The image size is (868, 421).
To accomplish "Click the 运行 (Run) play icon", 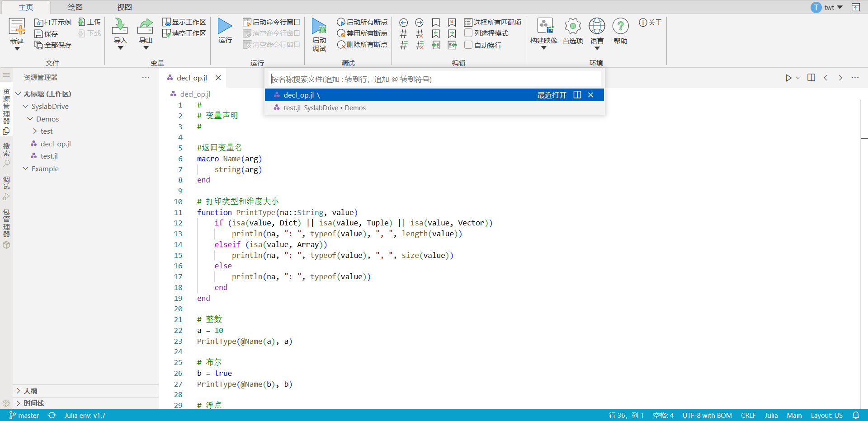I will 225,26.
